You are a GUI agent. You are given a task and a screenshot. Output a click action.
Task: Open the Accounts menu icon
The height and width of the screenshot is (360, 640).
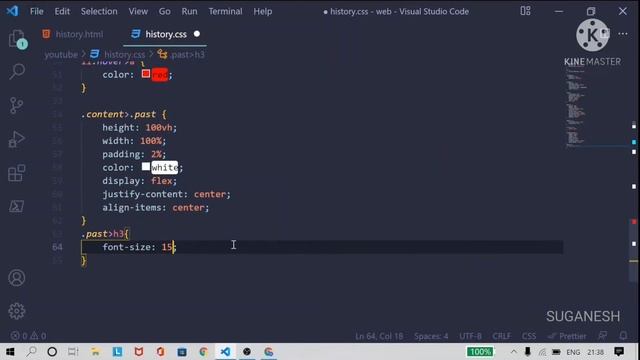click(x=16, y=278)
